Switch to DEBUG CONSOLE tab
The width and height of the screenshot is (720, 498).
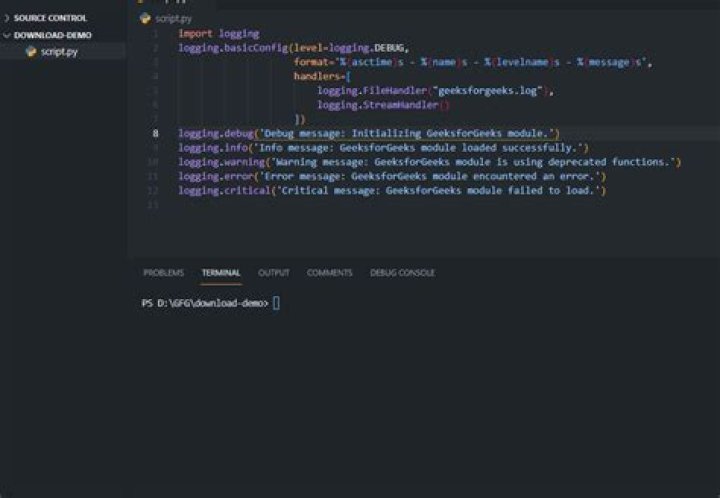tap(402, 273)
